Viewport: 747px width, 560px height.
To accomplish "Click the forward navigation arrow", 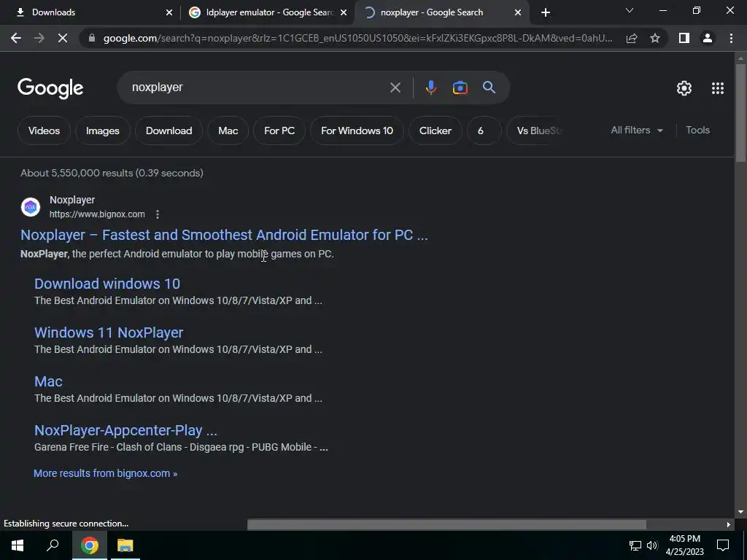I will (39, 38).
